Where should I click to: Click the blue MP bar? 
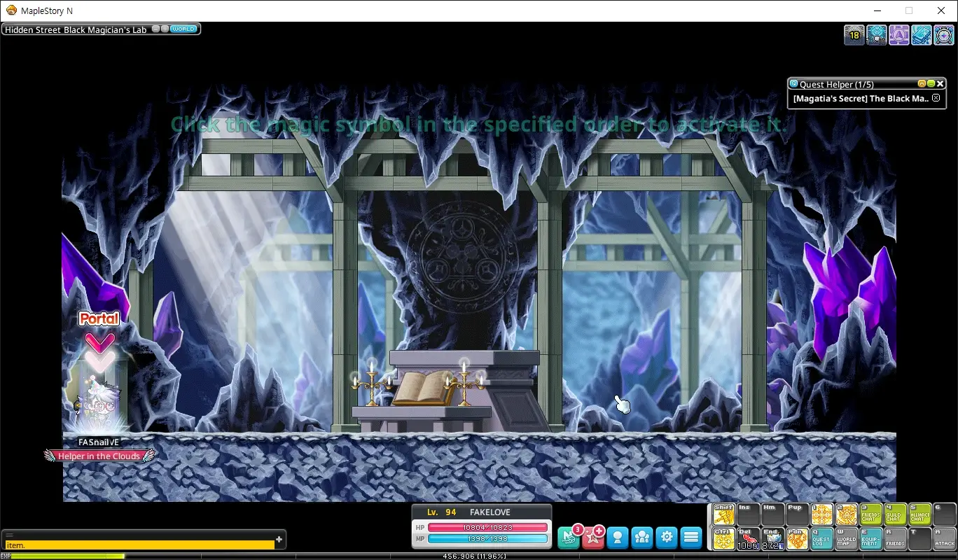(487, 539)
